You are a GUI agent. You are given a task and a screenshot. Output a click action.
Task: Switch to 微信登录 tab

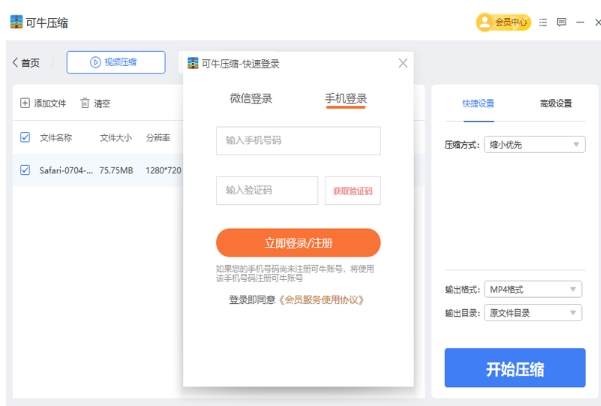(250, 99)
